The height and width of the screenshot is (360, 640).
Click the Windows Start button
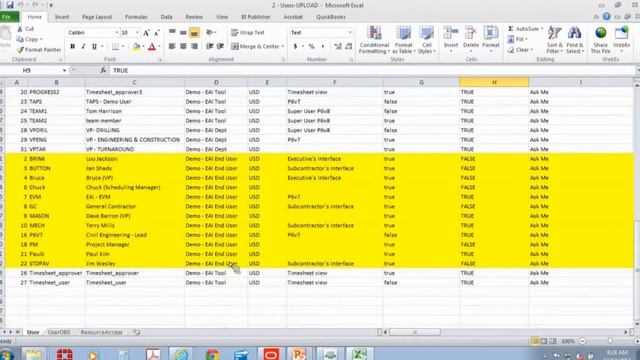(x=7, y=355)
